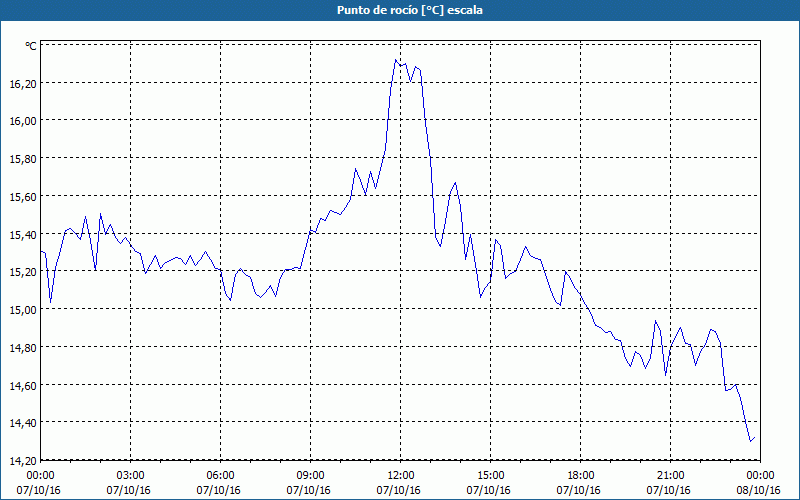The width and height of the screenshot is (800, 500).
Task: Click the 15,80 y-axis value
Action: pos(23,159)
